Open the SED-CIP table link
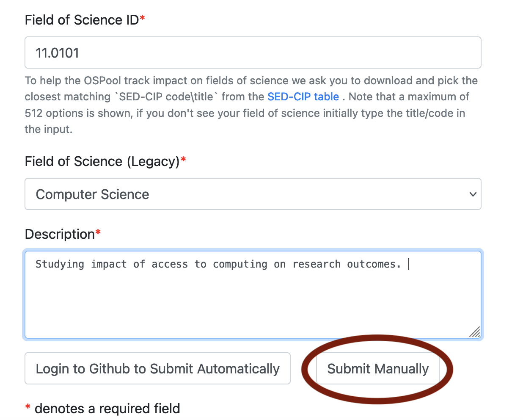Screen dimensions: 523x420 point(303,97)
